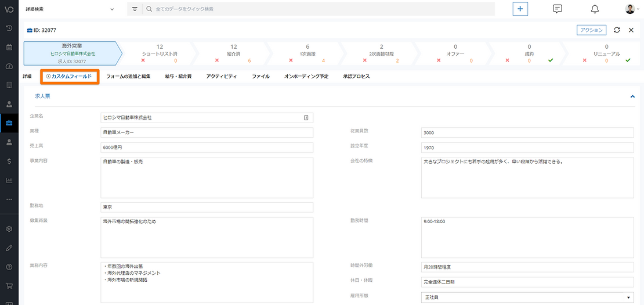Click the 勤務地 field containing 東京
644x305 pixels.
pos(207,207)
